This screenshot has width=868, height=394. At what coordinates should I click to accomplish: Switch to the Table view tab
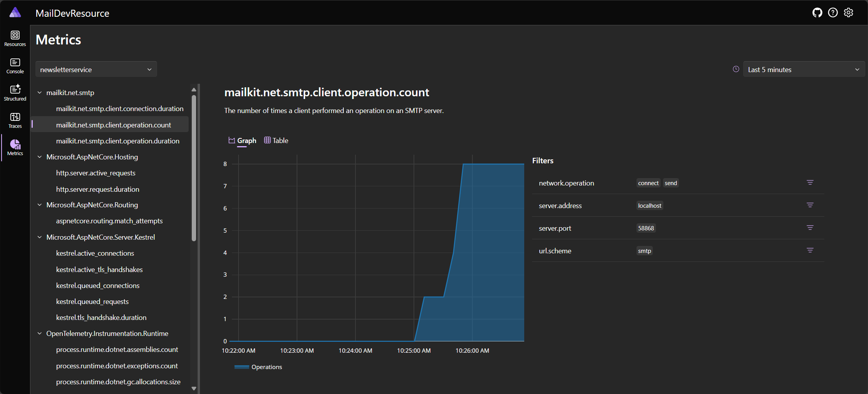pos(276,141)
